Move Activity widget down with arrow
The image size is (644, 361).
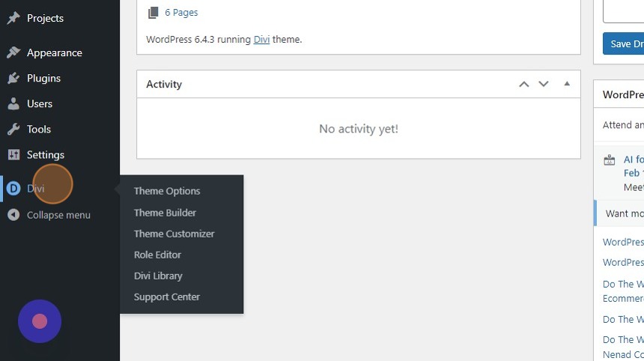(544, 84)
